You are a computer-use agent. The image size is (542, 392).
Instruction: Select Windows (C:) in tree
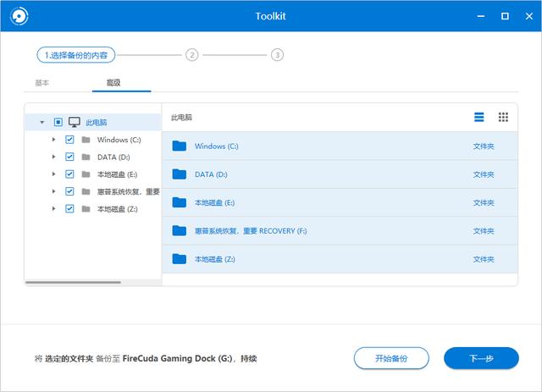pos(119,140)
